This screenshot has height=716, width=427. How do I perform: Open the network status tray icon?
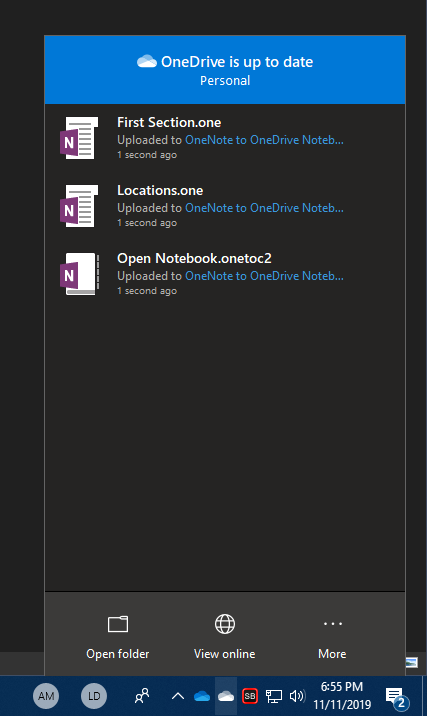pyautogui.click(x=274, y=696)
